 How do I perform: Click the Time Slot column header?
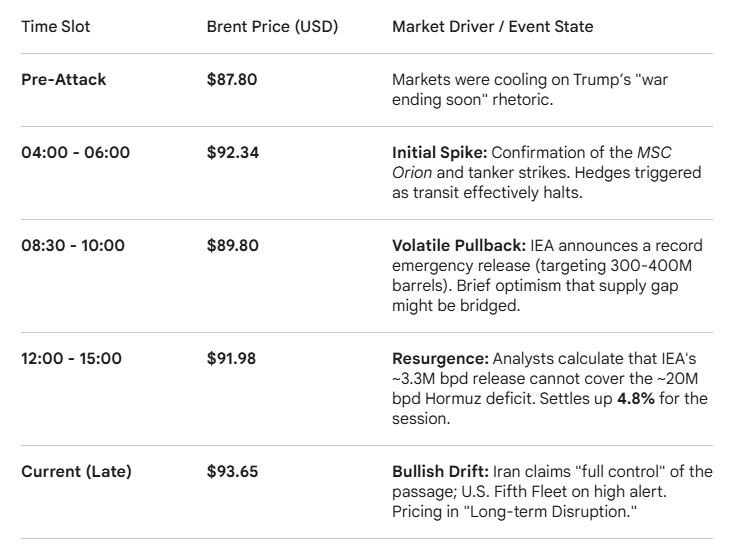[55, 27]
